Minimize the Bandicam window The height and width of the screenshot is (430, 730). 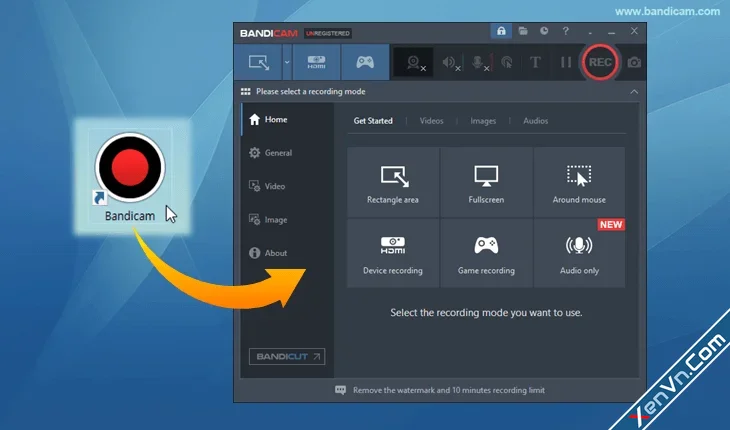[x=611, y=32]
